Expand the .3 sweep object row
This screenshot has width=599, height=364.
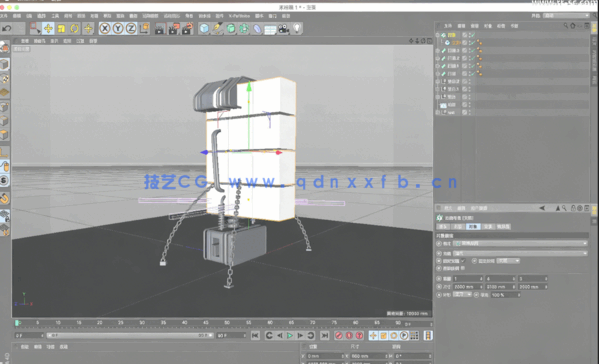(x=438, y=50)
